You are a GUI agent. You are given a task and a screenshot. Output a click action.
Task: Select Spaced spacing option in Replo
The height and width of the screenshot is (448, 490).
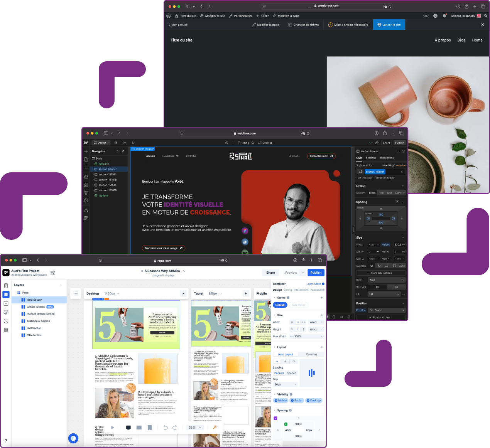click(292, 373)
